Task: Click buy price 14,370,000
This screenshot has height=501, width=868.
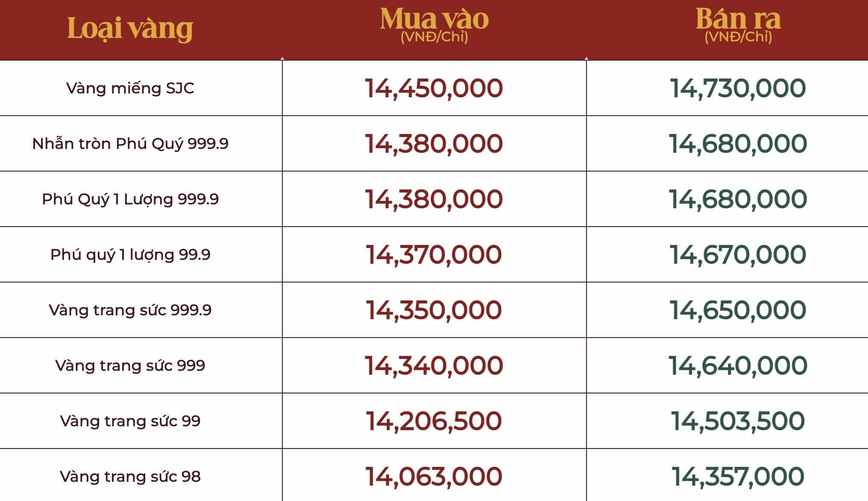Action: tap(434, 255)
